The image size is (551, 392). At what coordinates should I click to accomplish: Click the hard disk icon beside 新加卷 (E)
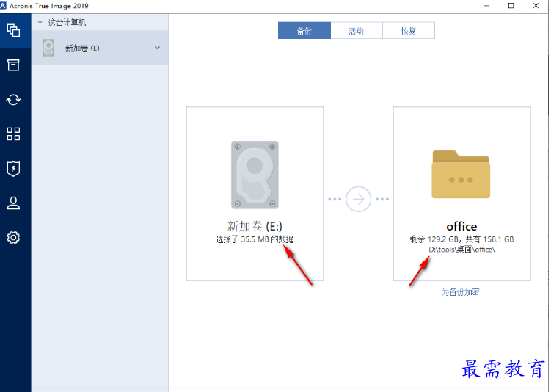coord(48,48)
